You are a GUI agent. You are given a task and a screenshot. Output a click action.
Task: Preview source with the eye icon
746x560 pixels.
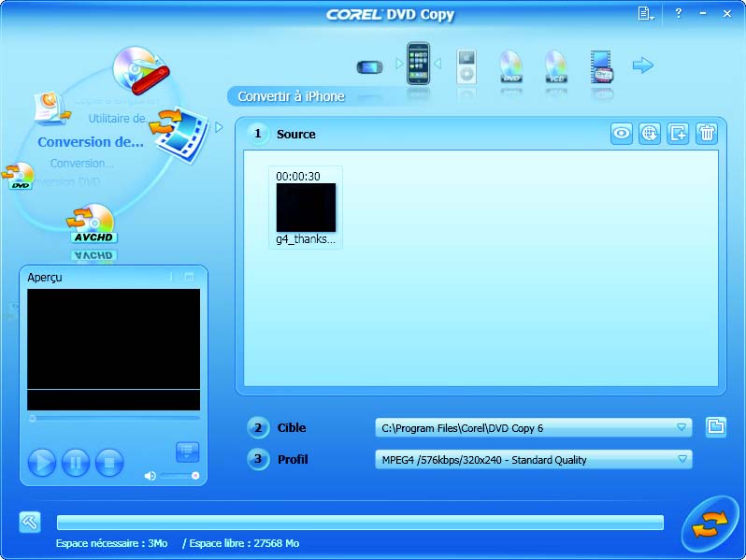click(622, 133)
